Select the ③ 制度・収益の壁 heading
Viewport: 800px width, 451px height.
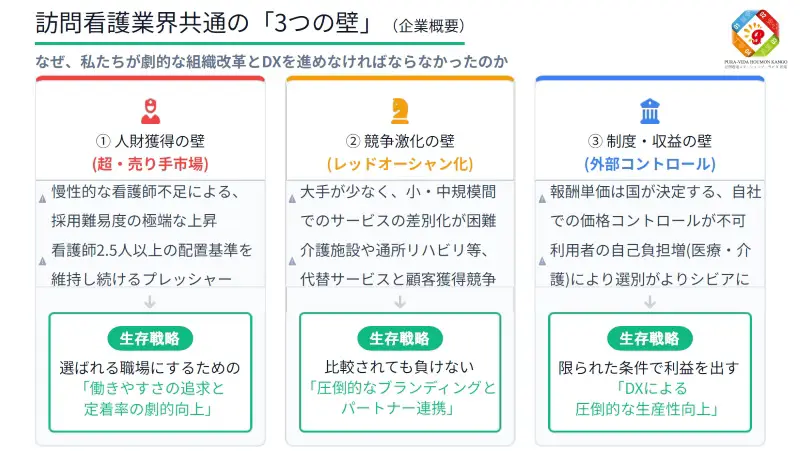(650, 141)
